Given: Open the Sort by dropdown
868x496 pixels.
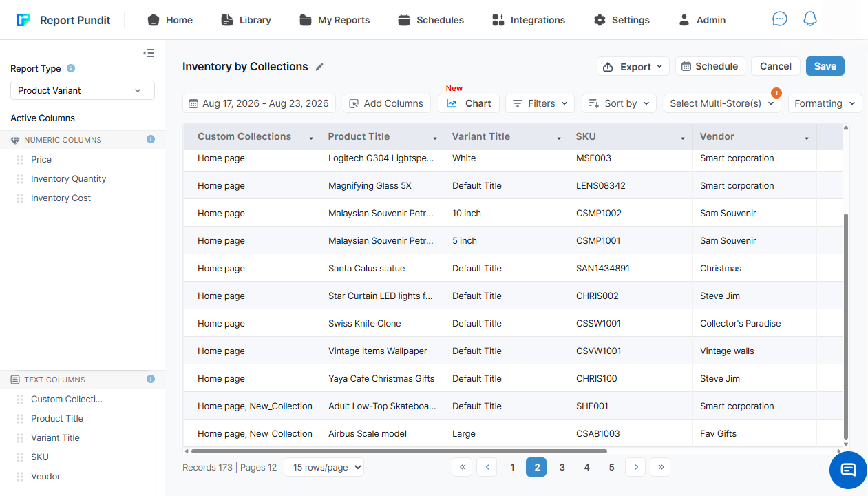Looking at the screenshot, I should (620, 103).
